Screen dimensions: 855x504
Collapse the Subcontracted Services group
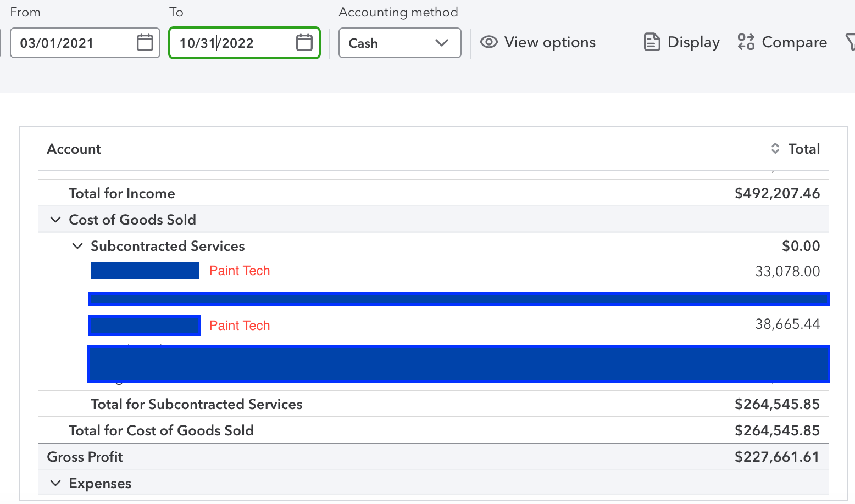pos(77,246)
